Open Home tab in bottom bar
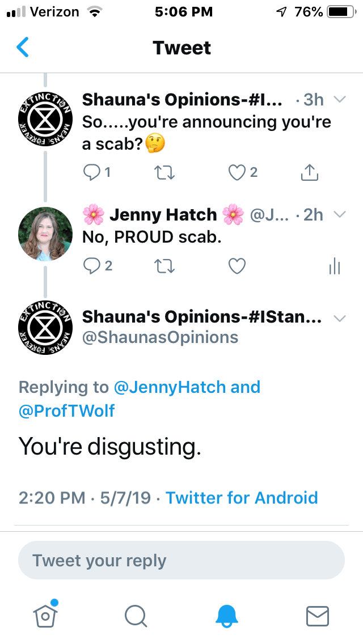This screenshot has width=363, height=644. pyautogui.click(x=47, y=615)
